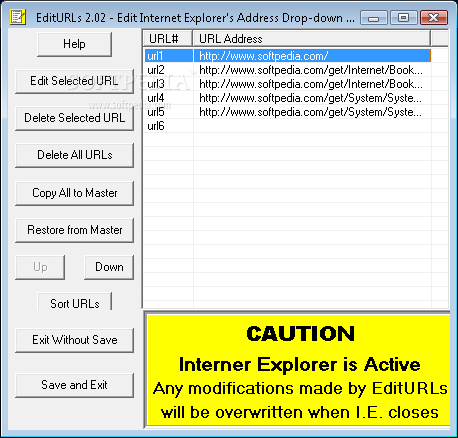The image size is (458, 438).
Task: Click the url4 address ending in System/Syste...
Action: (312, 98)
